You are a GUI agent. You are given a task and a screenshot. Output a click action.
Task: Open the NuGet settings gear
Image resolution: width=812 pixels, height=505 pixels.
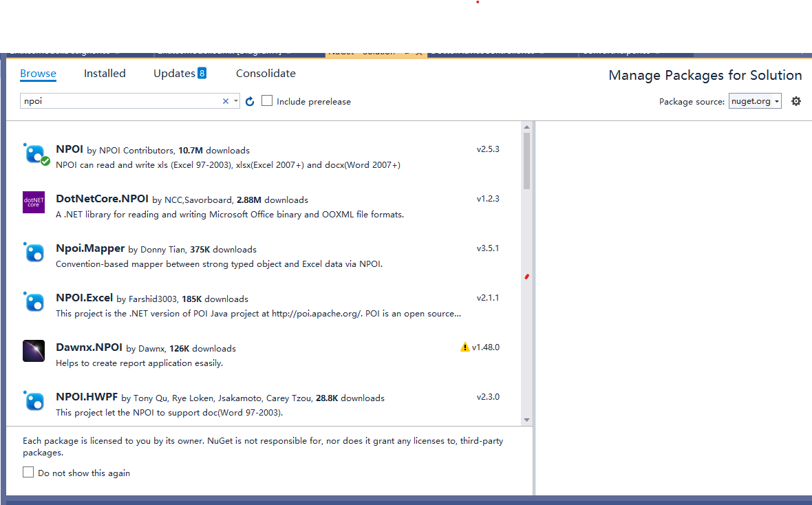[796, 101]
